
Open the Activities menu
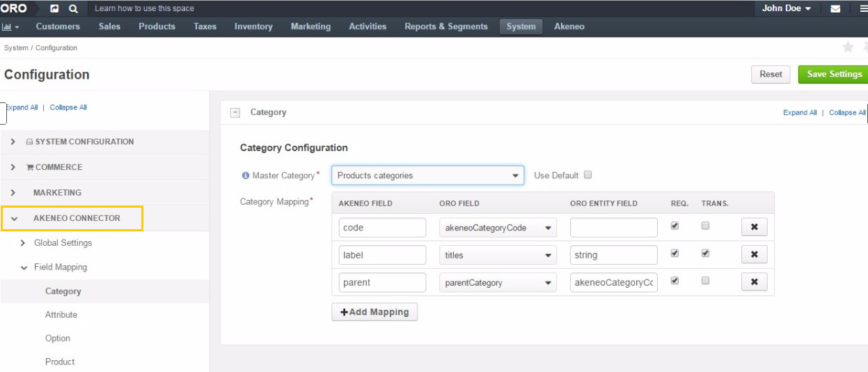[368, 26]
